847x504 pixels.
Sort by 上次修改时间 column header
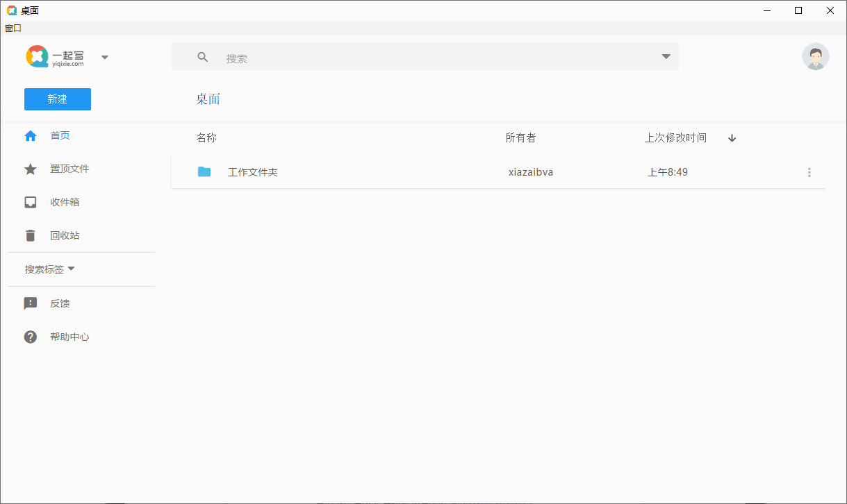(x=675, y=138)
